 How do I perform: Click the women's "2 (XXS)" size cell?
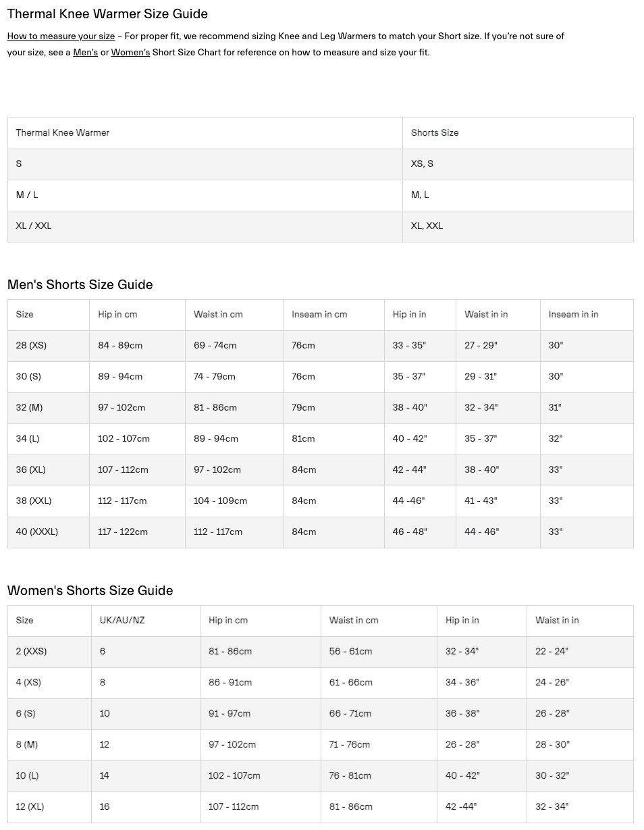[31, 652]
